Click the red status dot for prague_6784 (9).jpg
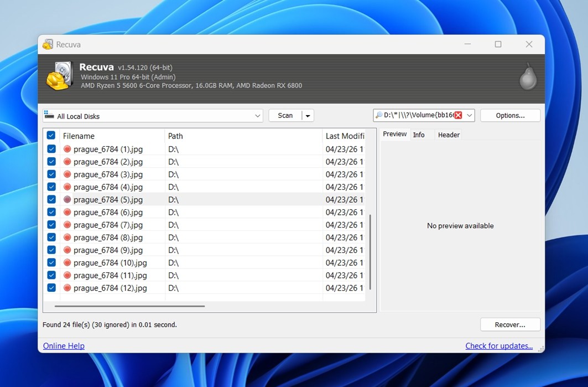 click(x=67, y=250)
